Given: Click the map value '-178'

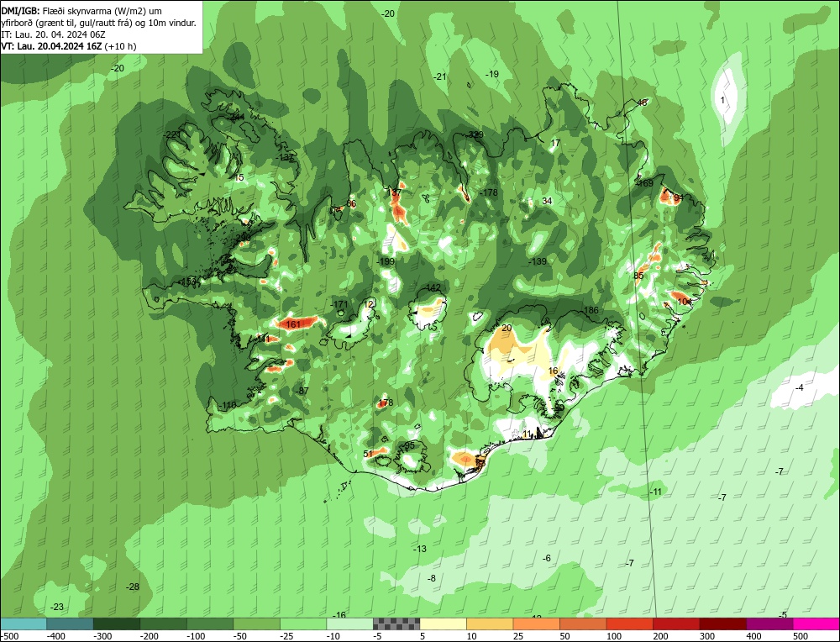Looking at the screenshot, I should 489,192.
